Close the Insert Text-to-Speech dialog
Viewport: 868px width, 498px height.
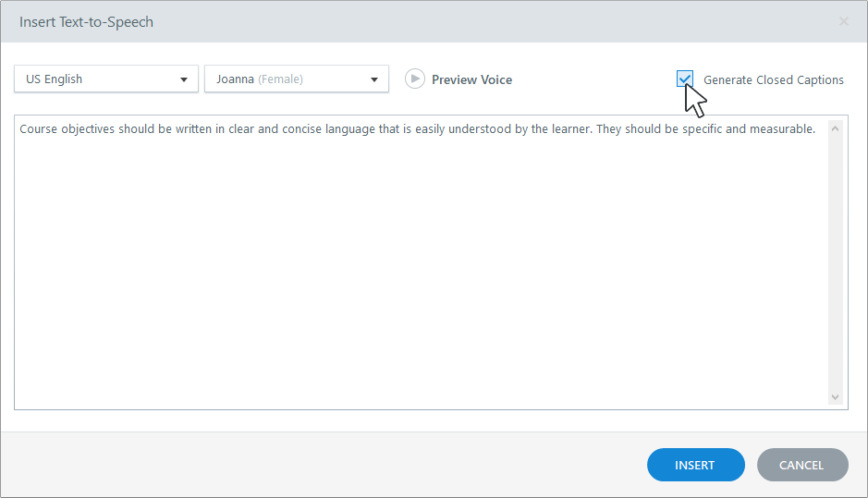843,21
